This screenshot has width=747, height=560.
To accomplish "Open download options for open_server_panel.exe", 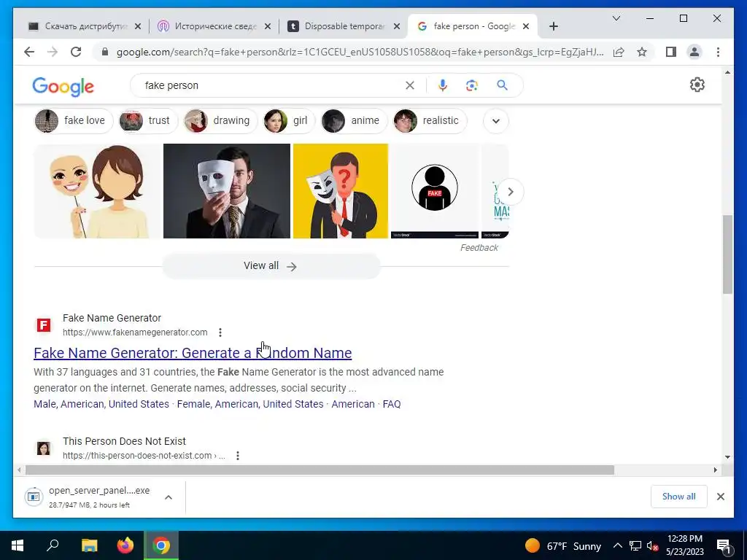I will tap(169, 497).
